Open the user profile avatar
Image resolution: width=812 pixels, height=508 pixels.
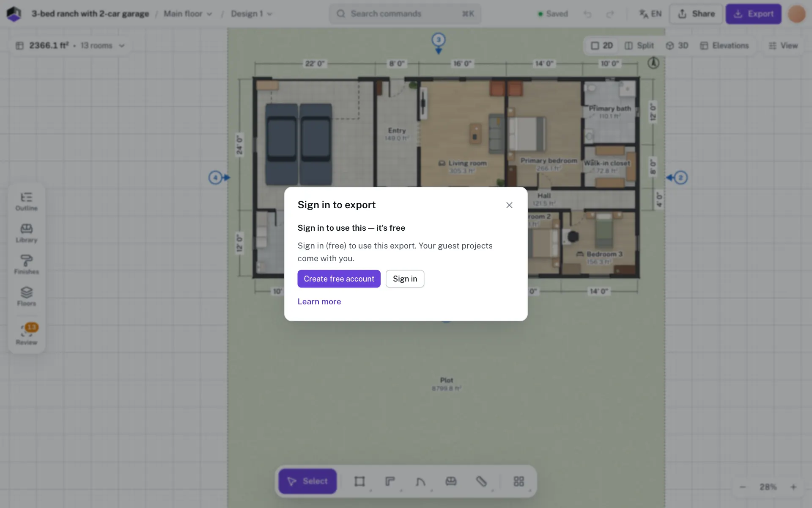point(797,14)
